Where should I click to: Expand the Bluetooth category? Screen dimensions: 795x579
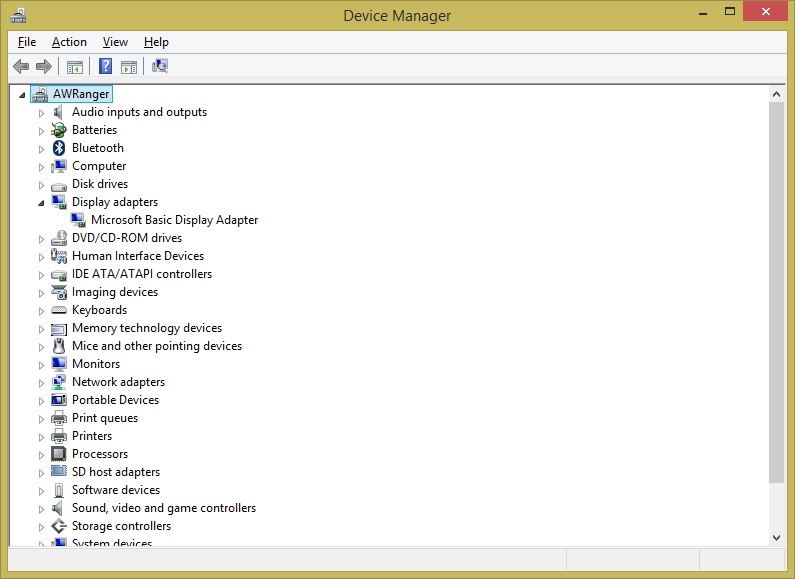[x=42, y=149]
